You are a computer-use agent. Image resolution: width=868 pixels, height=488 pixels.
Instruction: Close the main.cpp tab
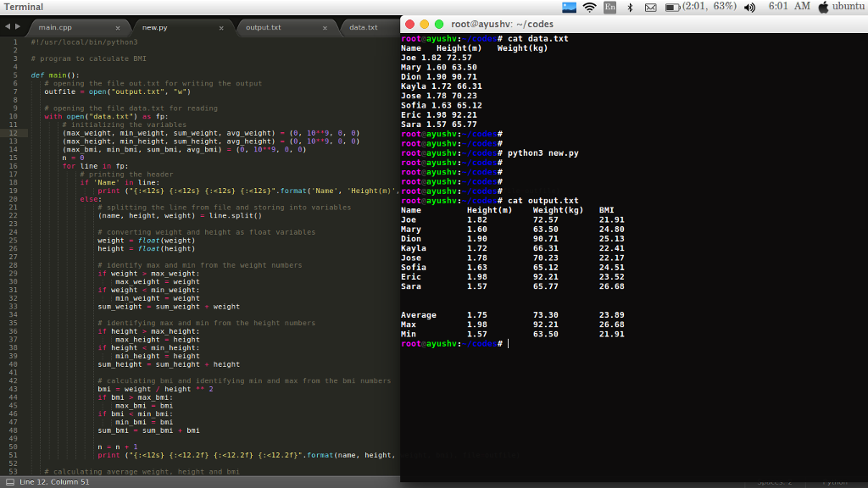tap(118, 28)
